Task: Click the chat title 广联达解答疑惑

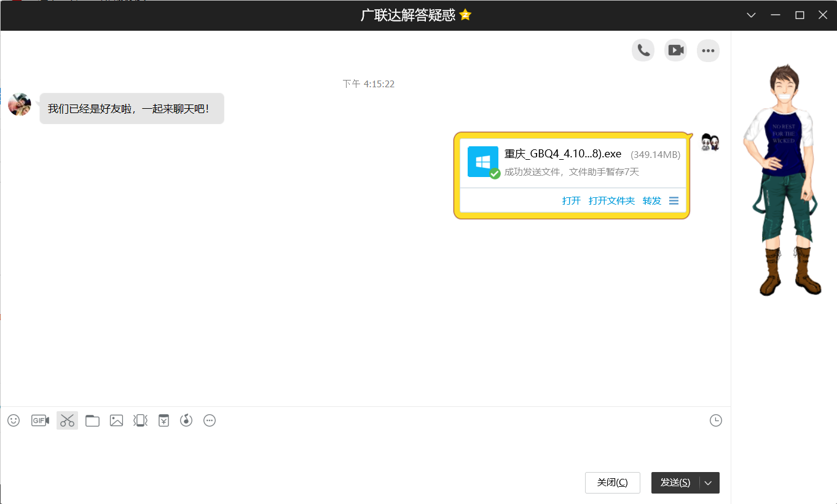Action: (408, 15)
